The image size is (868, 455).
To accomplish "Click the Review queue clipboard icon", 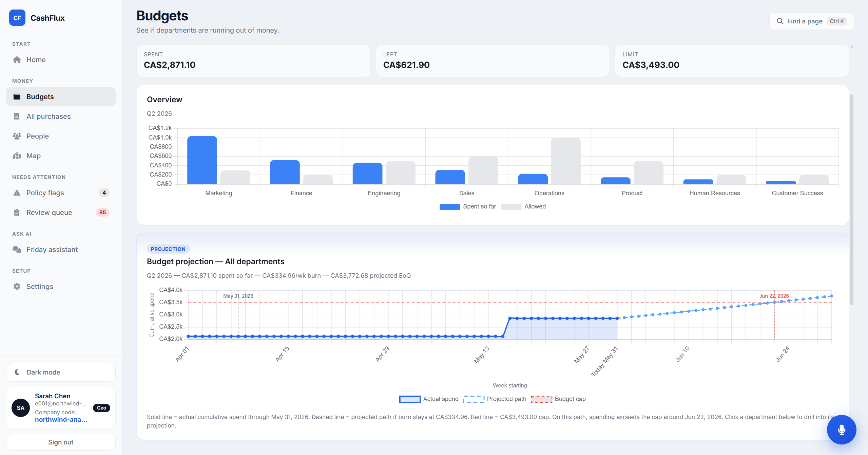I will click(x=17, y=213).
